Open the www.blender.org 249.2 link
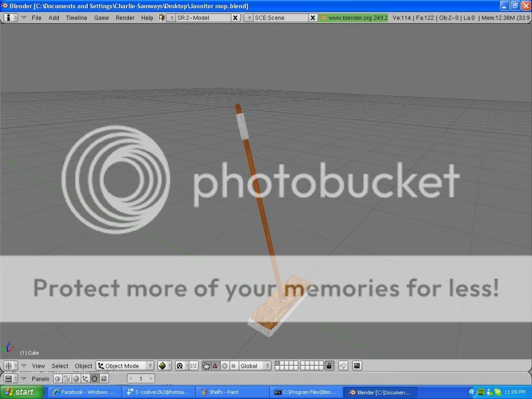 coord(353,18)
